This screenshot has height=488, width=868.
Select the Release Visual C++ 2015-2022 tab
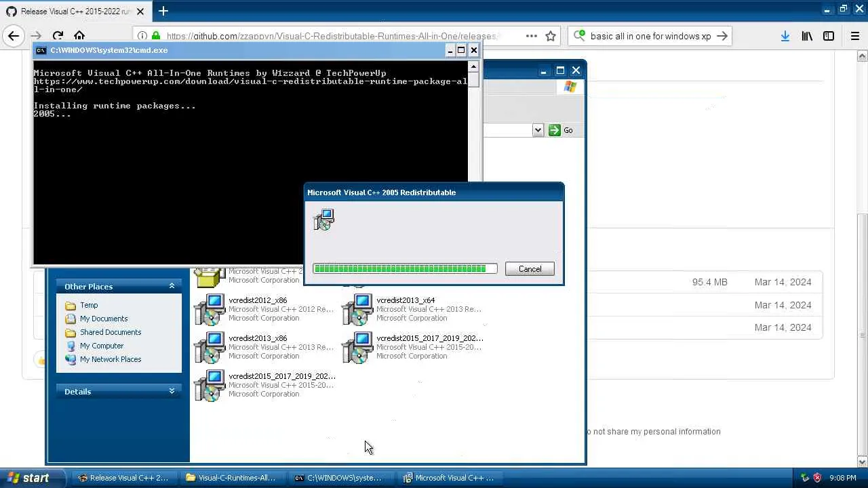[75, 12]
